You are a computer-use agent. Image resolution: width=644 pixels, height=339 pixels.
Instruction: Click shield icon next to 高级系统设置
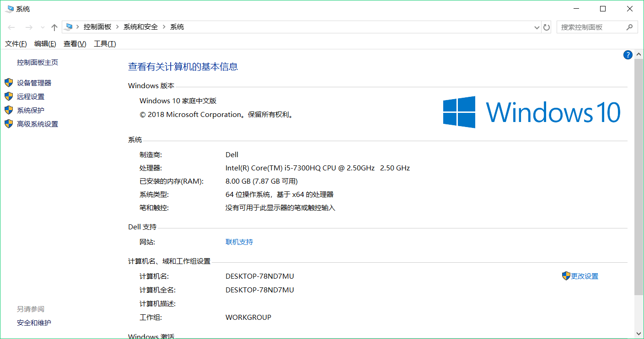tap(9, 124)
